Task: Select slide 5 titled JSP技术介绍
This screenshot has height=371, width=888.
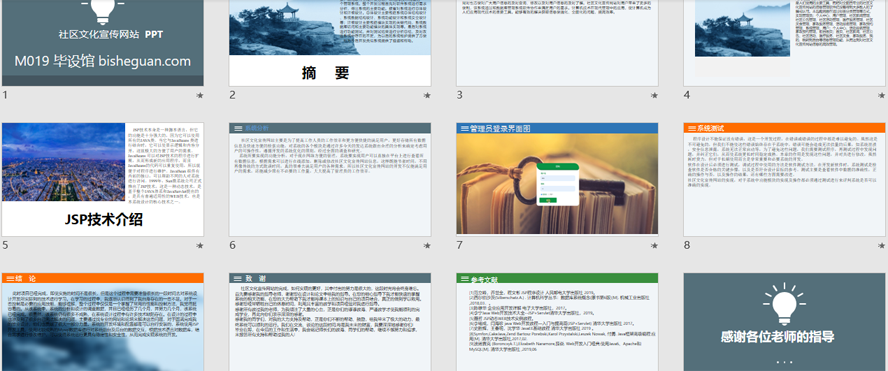Action: pos(103,180)
